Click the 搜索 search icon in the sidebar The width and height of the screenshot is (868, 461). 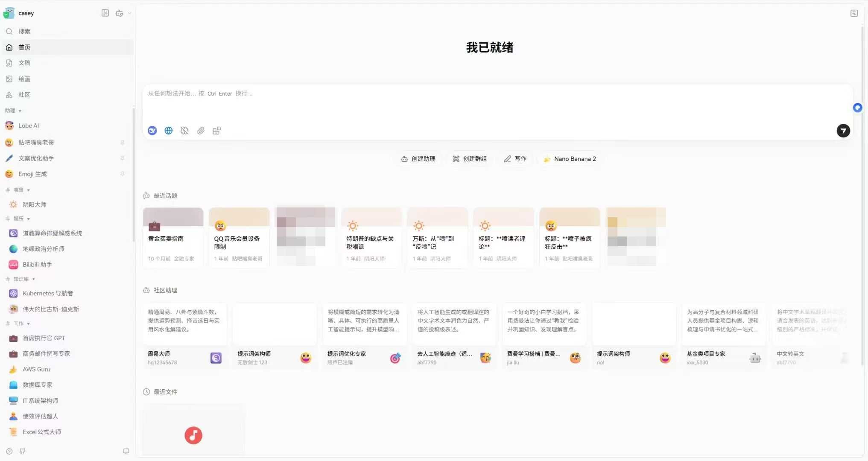[x=9, y=31]
